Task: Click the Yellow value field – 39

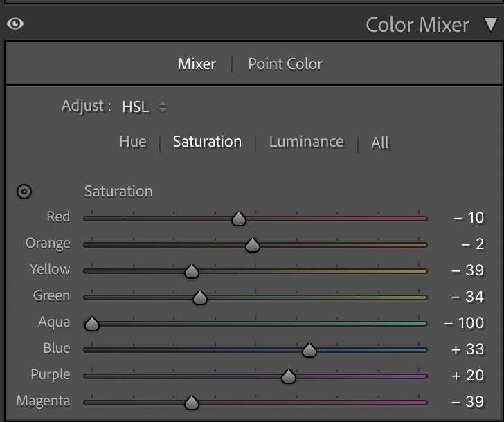Action: coord(467,270)
